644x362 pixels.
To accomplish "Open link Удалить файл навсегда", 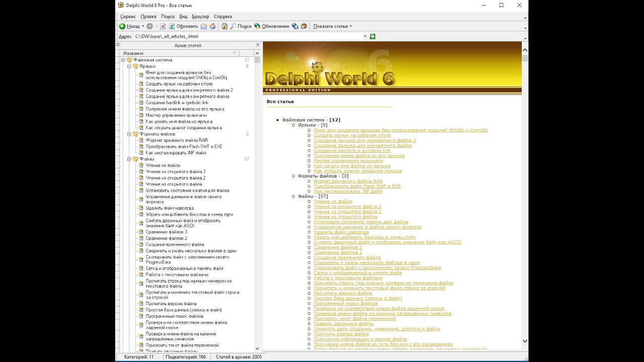I will tap(341, 232).
